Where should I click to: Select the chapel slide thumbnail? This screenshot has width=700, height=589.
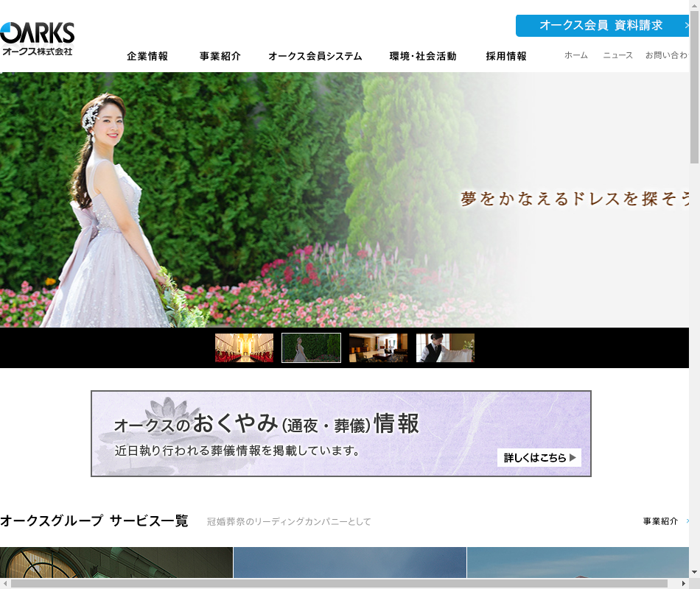pyautogui.click(x=244, y=348)
